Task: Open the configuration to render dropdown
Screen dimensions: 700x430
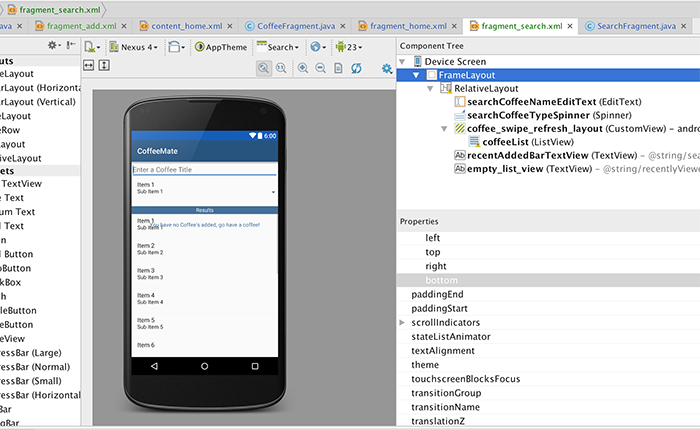Action: pyautogui.click(x=92, y=47)
